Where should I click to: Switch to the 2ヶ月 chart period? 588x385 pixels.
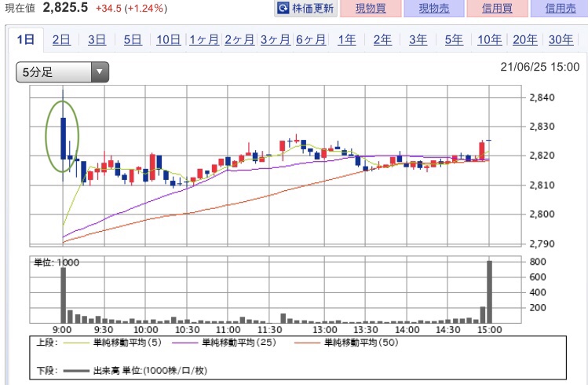(239, 39)
